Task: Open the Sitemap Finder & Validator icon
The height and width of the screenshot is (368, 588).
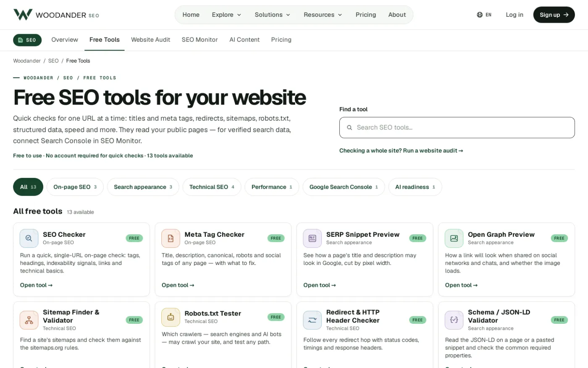Action: pos(29,320)
